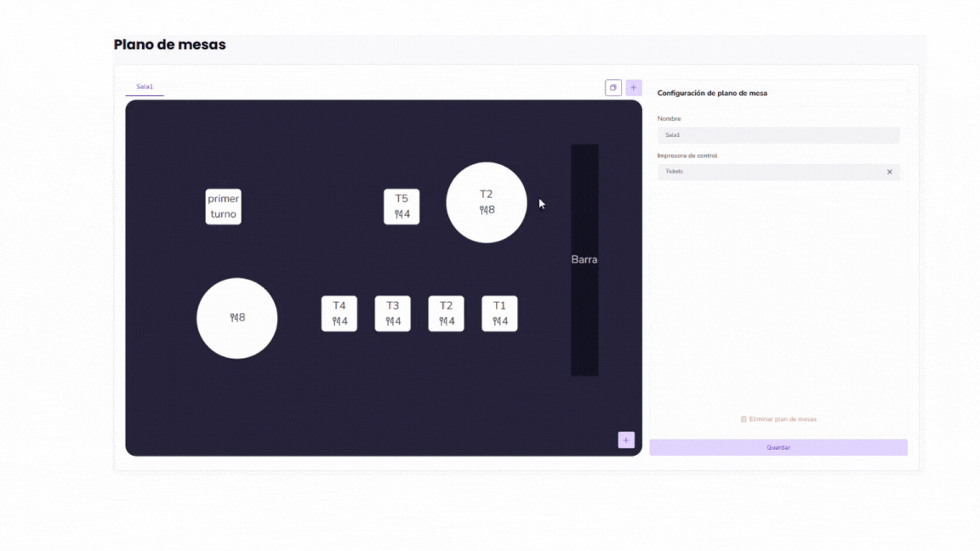Image resolution: width=980 pixels, height=551 pixels.
Task: Click the duplicate room plan icon
Action: point(612,88)
